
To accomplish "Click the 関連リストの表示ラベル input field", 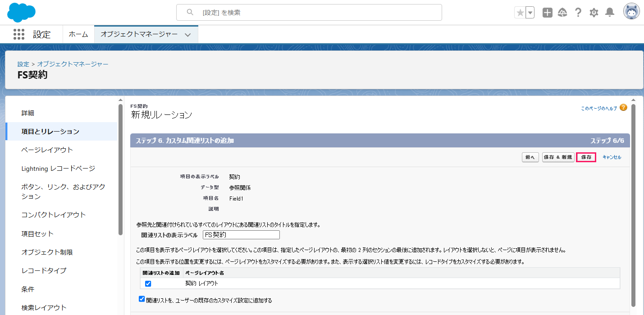I will (x=241, y=235).
